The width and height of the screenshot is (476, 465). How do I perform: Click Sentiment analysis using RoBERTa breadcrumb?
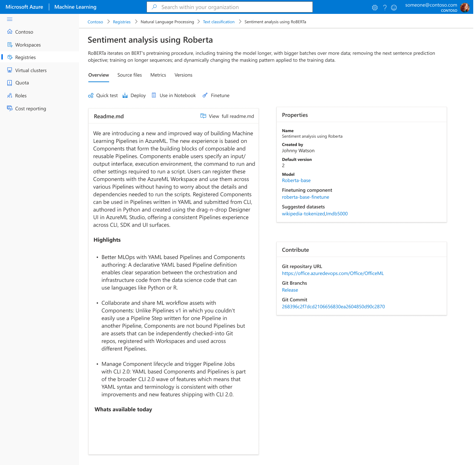tap(275, 22)
